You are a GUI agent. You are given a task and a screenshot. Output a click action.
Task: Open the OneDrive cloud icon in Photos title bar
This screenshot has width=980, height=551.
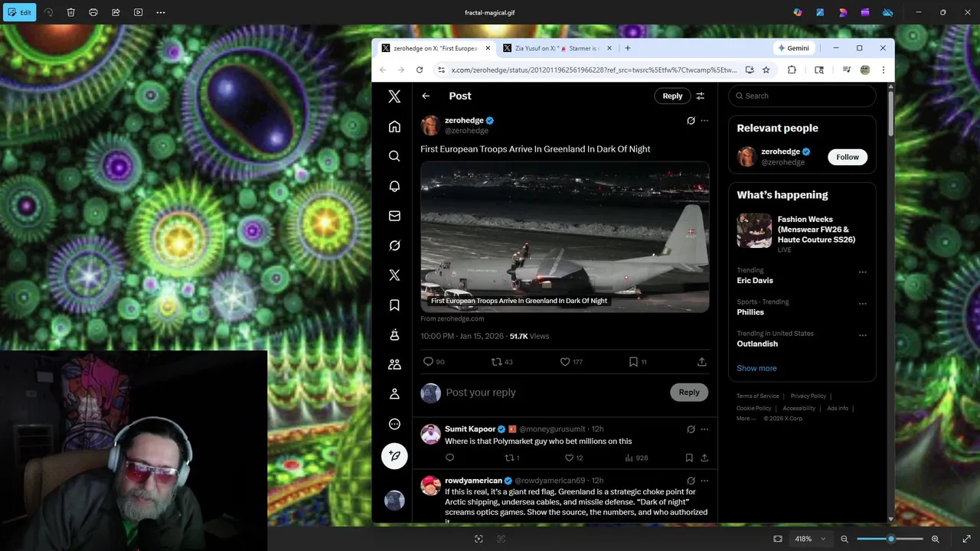888,12
